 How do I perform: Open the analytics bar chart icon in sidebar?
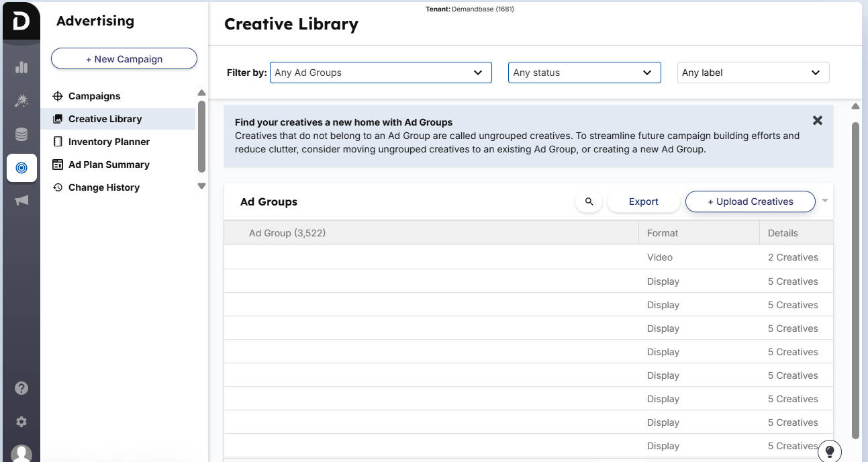21,67
